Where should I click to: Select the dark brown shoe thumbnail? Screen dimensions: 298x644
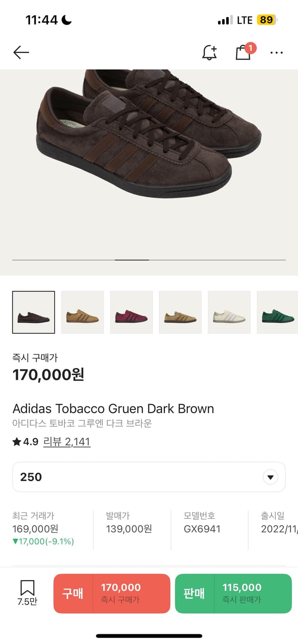[34, 312]
